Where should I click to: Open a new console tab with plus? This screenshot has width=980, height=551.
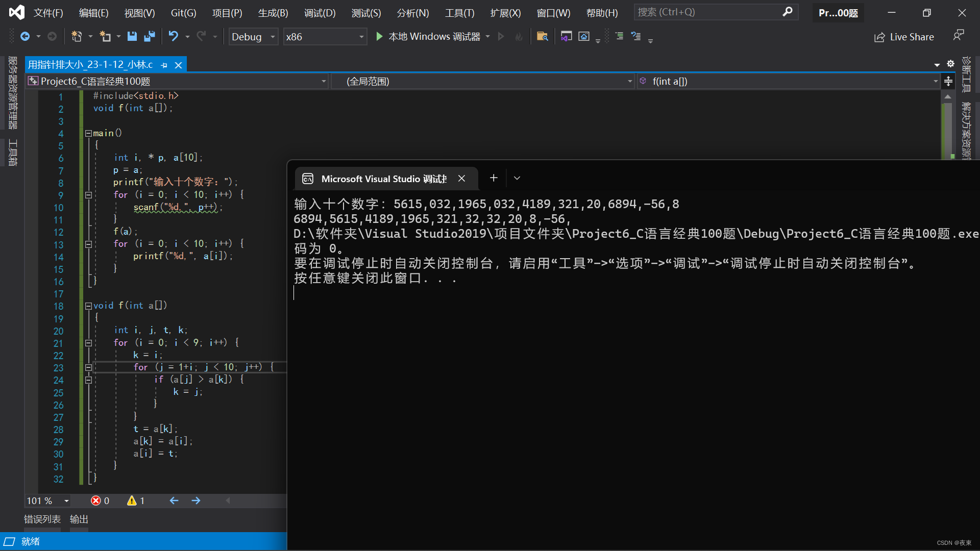click(x=494, y=178)
